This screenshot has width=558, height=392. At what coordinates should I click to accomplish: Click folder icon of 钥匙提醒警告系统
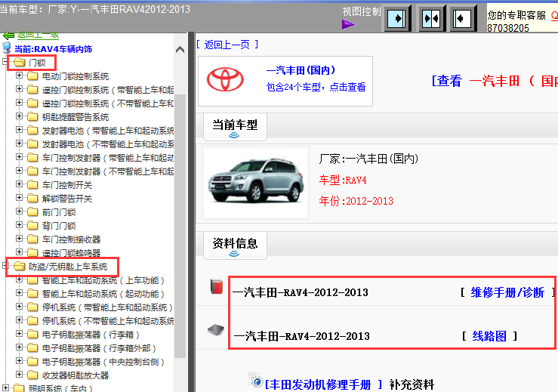[32, 117]
